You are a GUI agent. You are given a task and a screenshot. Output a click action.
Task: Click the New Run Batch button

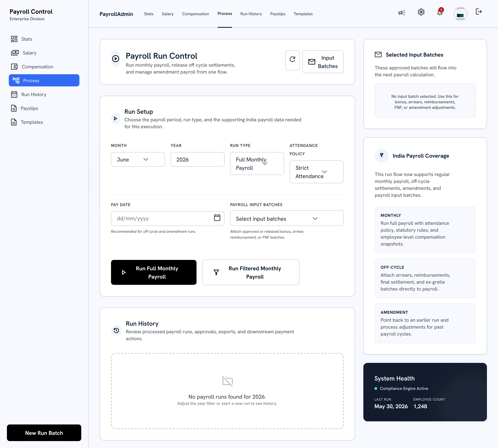coord(44,433)
